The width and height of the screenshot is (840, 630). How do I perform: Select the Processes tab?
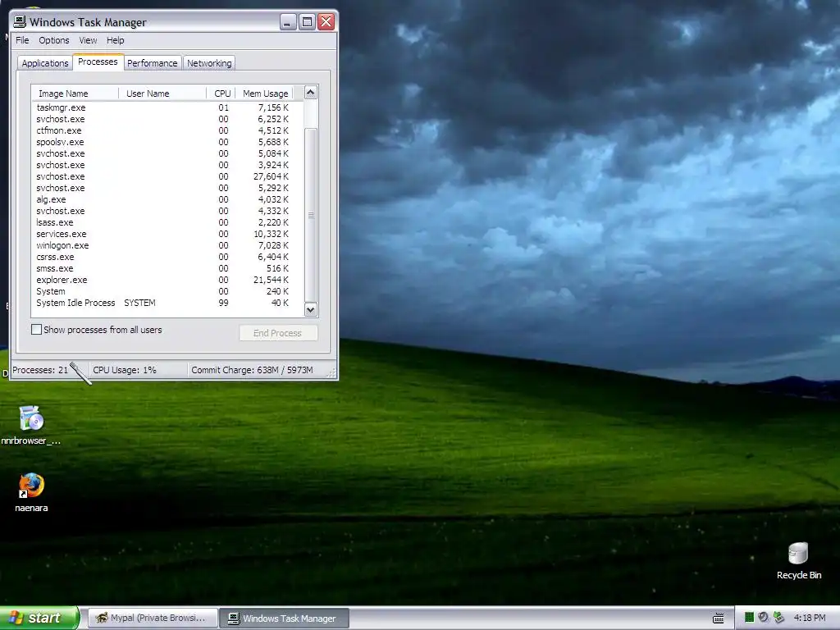(98, 62)
